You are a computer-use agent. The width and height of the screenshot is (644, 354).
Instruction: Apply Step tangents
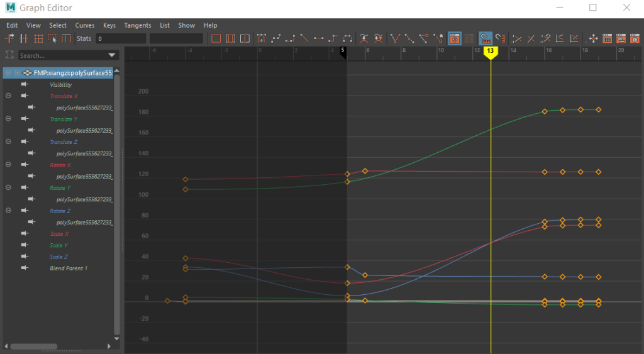click(333, 38)
